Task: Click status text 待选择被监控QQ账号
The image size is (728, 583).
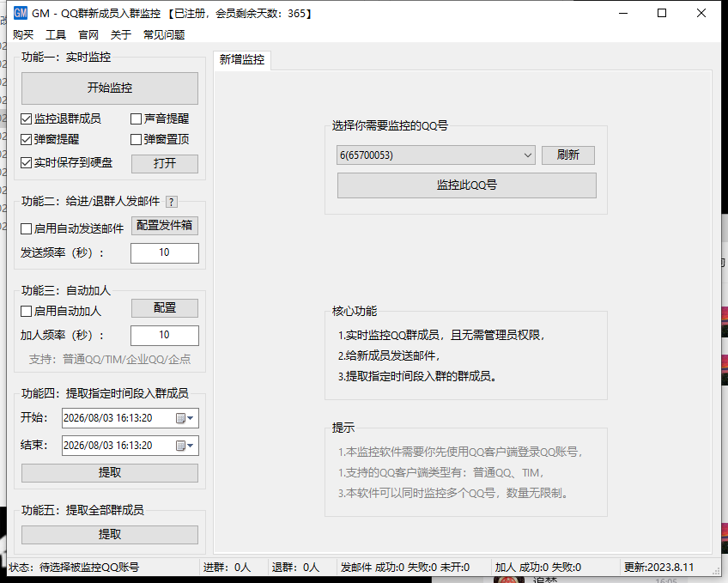Action: 89,568
